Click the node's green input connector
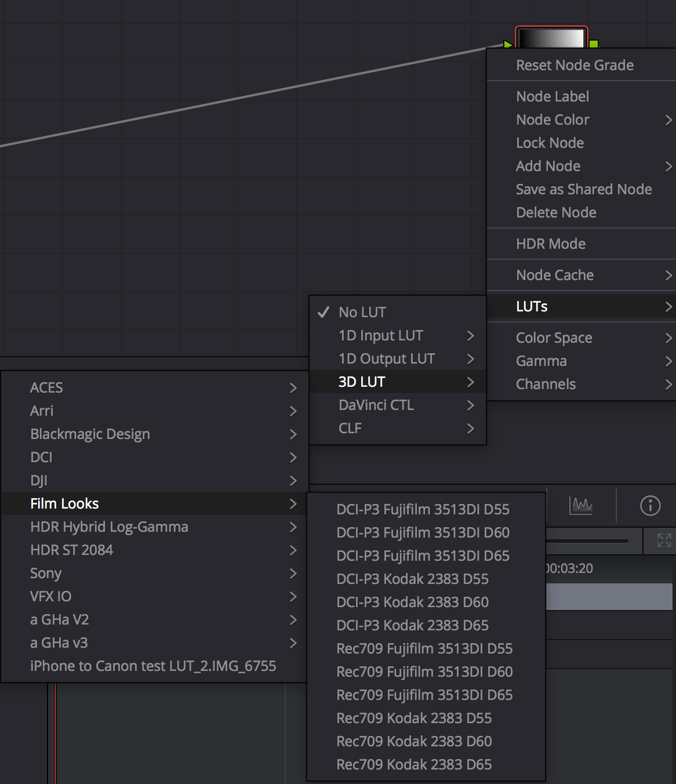676x784 pixels. [508, 44]
